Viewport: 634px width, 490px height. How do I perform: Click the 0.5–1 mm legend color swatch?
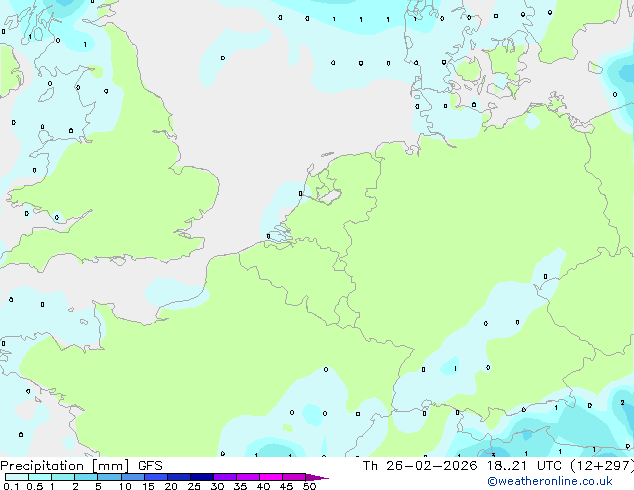(x=40, y=477)
